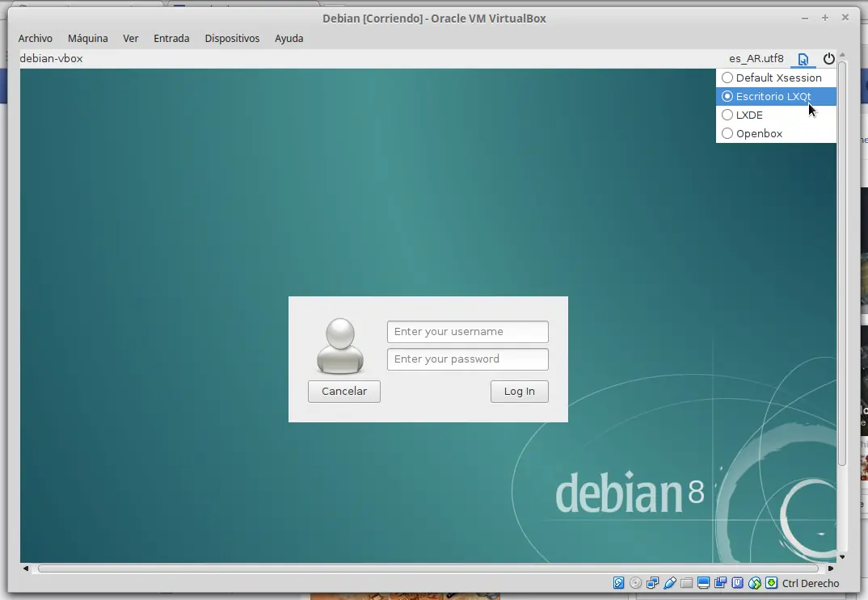Click the optical disc indicator

(x=635, y=583)
